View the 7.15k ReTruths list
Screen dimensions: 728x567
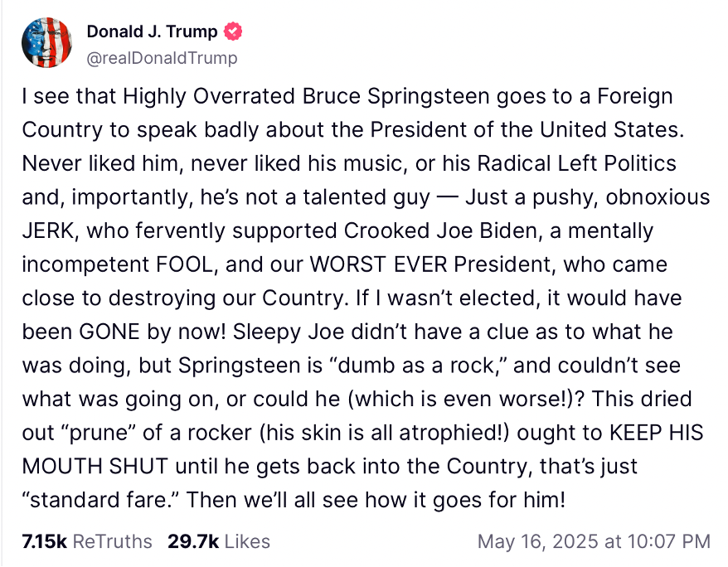pos(89,541)
